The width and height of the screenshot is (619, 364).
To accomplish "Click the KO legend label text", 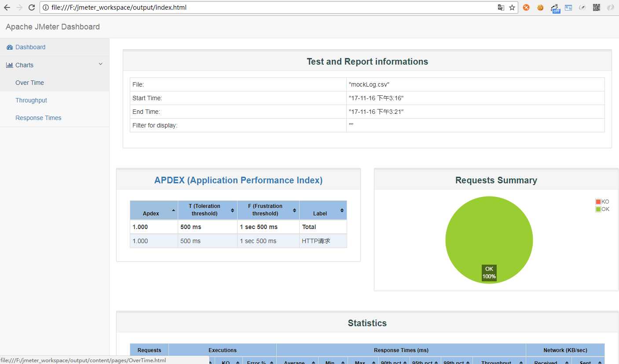I will coord(605,202).
